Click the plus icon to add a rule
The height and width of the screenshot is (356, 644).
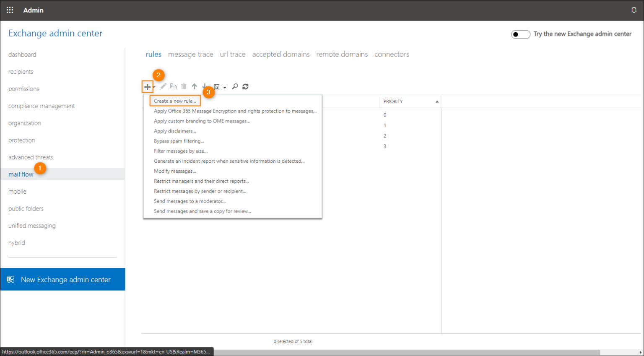tap(148, 86)
